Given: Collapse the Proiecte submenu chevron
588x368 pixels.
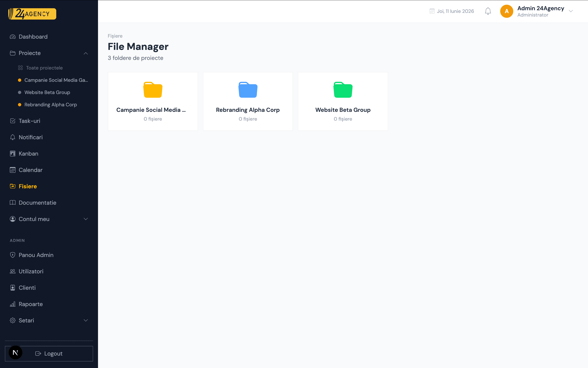Looking at the screenshot, I should (86, 53).
